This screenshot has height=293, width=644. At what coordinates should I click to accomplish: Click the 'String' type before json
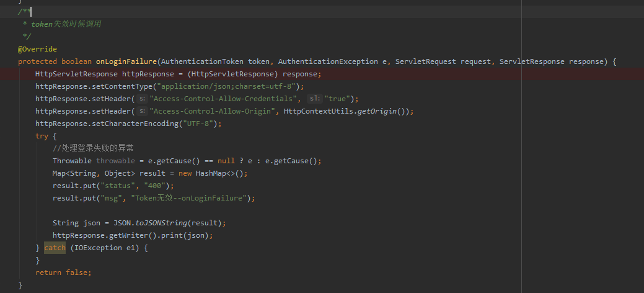click(66, 223)
